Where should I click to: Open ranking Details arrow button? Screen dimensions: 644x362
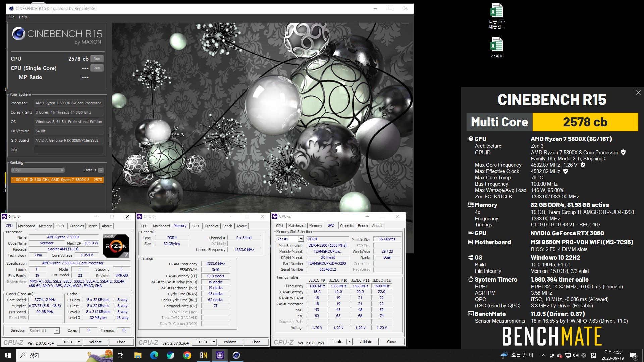tap(101, 170)
